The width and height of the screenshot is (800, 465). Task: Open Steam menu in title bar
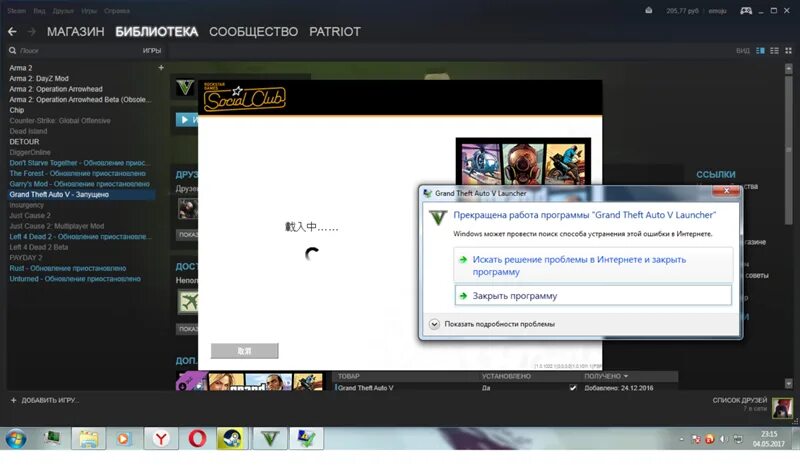pos(17,11)
